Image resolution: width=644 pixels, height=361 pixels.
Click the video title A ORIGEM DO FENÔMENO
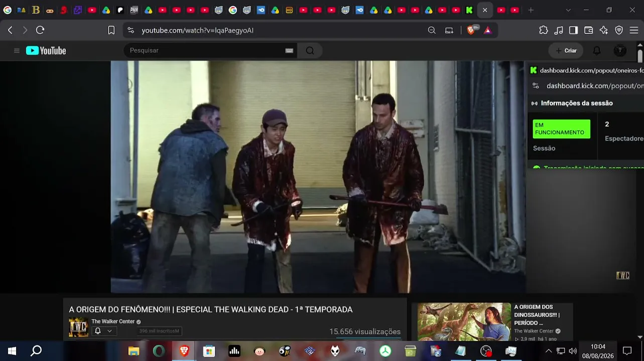pyautogui.click(x=211, y=310)
